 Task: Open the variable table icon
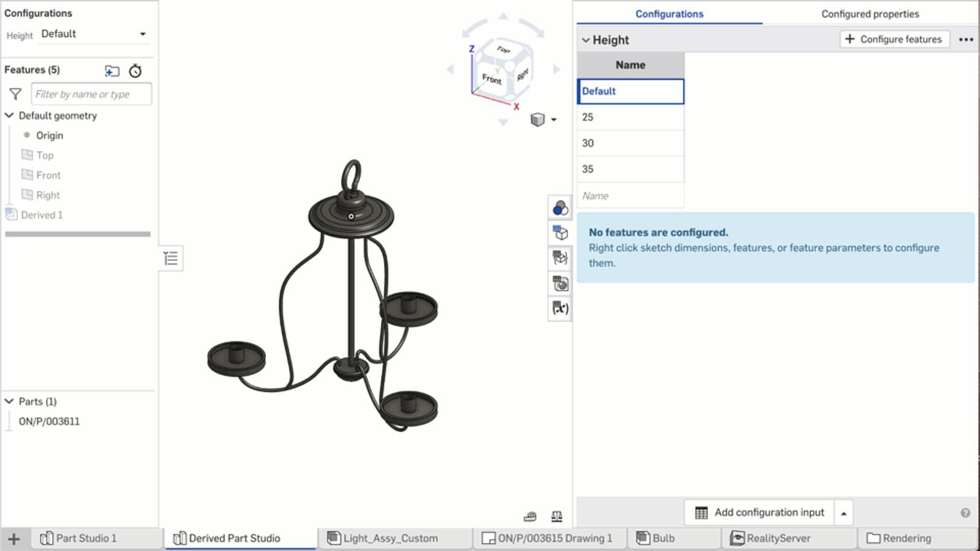click(x=560, y=308)
